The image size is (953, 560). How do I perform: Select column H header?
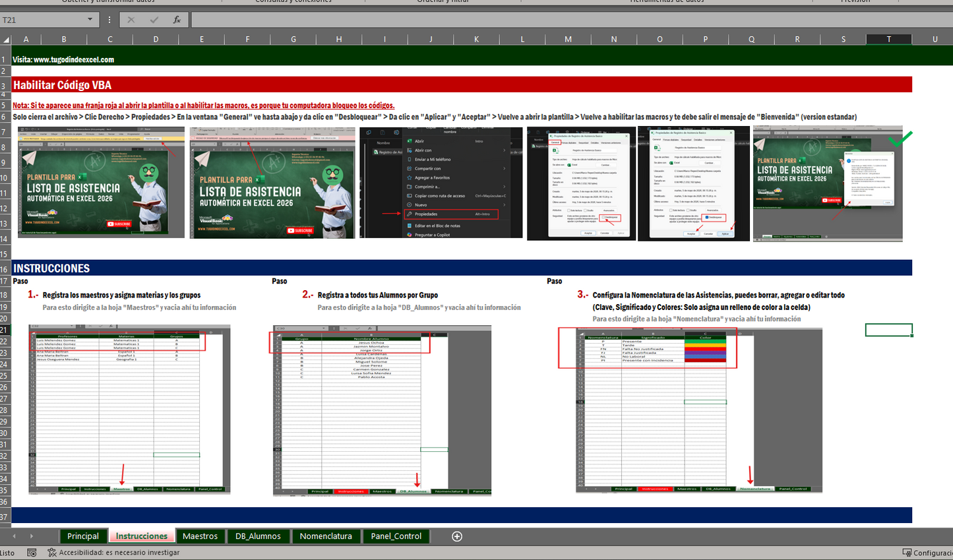point(339,40)
